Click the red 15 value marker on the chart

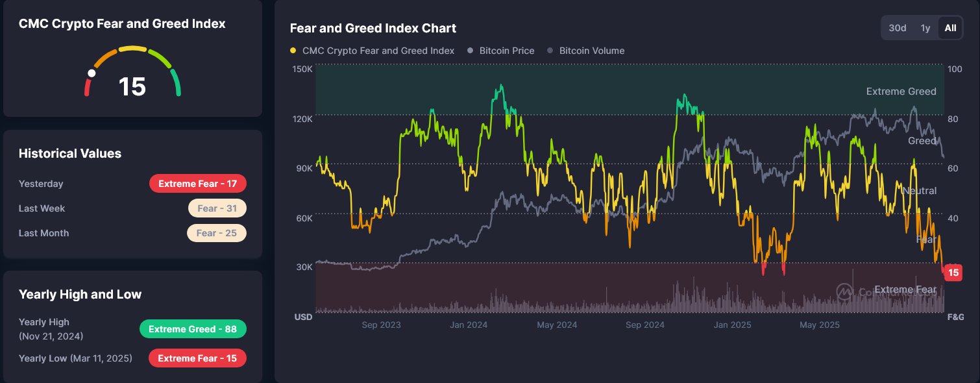tap(953, 273)
